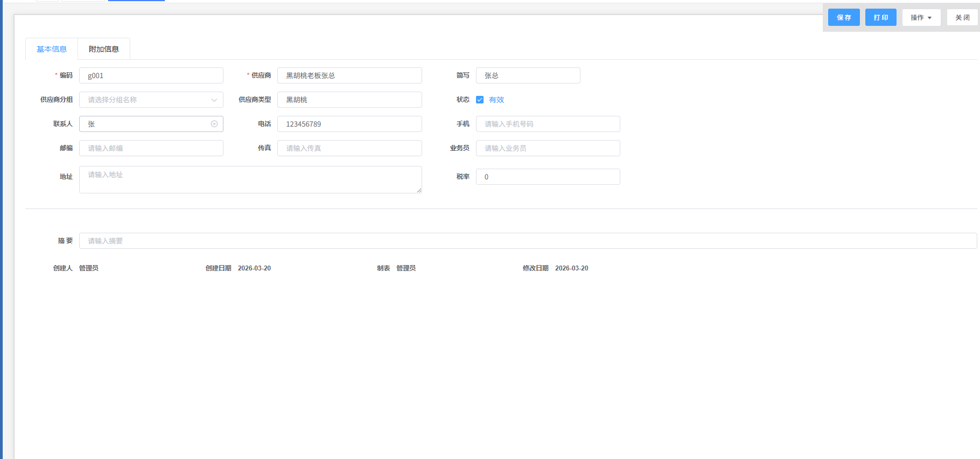
Task: Toggle the 有效 status checkbox
Action: coord(480,100)
